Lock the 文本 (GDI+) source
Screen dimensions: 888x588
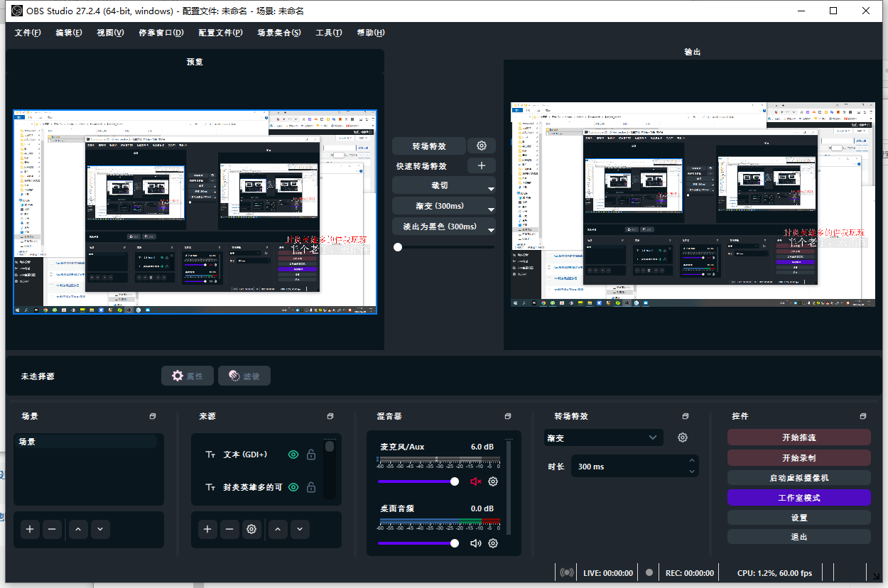[311, 454]
